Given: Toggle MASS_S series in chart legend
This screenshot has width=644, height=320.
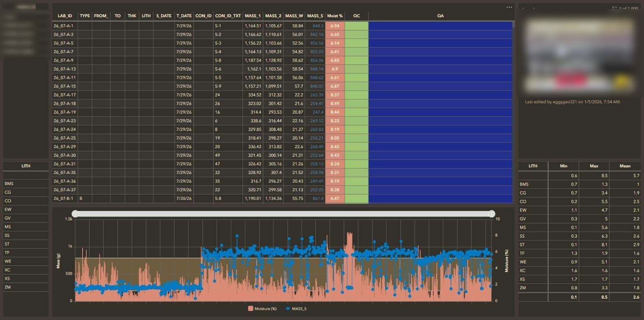Looking at the screenshot, I should (x=296, y=309).
